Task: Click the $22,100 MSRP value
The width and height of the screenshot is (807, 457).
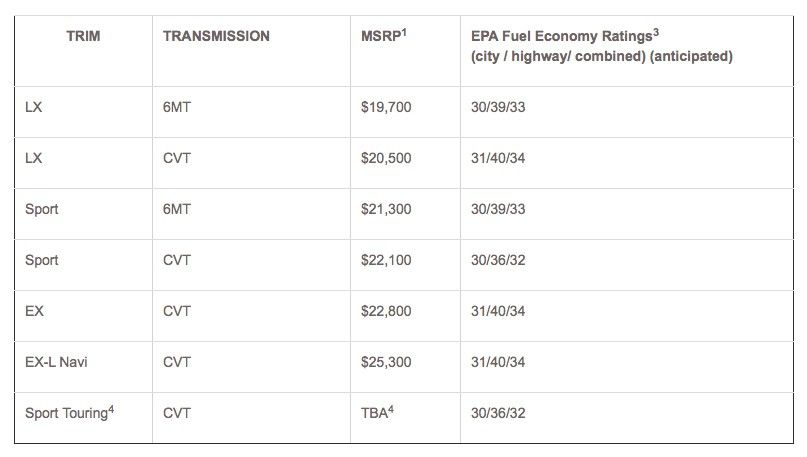Action: (386, 260)
